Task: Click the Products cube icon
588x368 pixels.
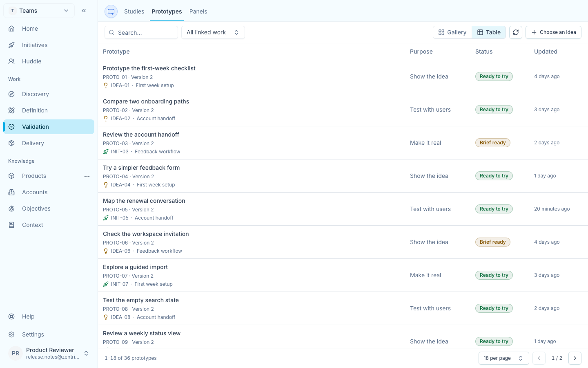Action: pos(11,176)
